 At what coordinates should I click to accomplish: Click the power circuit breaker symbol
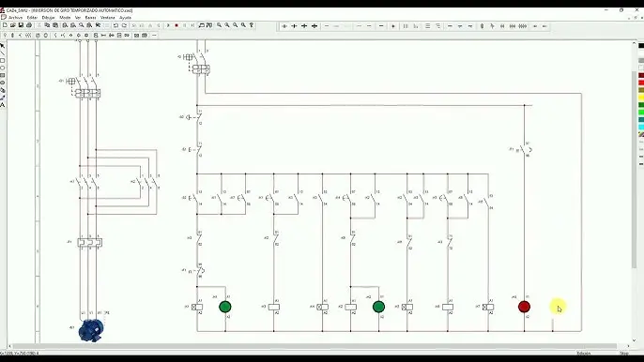[x=84, y=87]
